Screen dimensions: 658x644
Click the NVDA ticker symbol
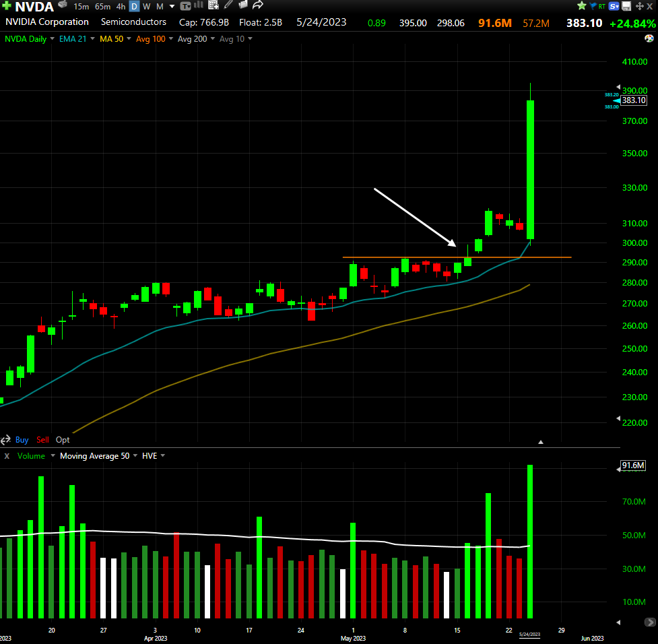tap(34, 7)
